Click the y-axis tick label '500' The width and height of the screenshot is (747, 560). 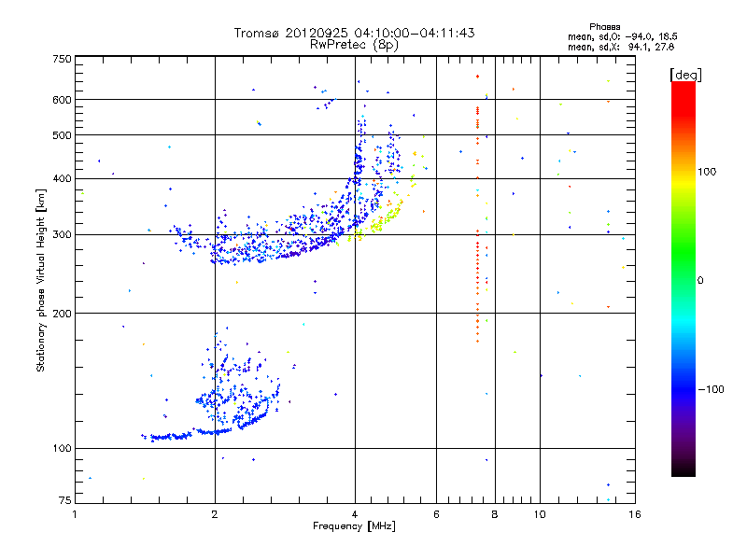click(63, 135)
